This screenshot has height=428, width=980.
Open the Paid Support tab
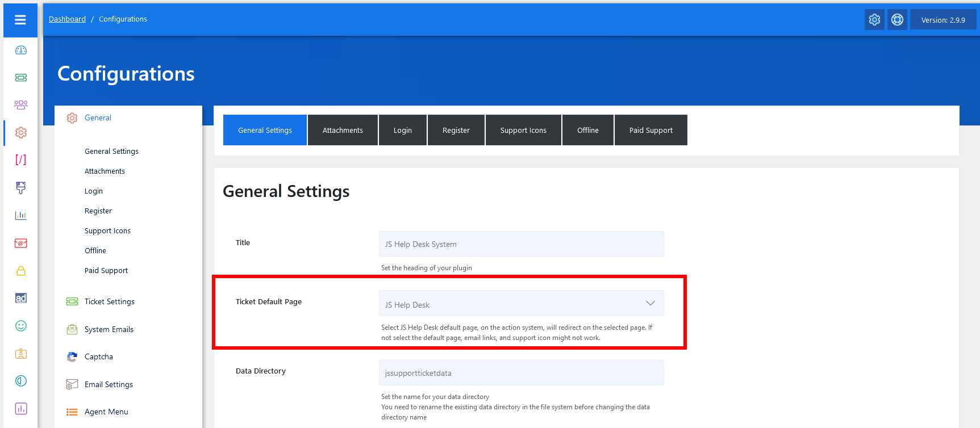tap(650, 130)
